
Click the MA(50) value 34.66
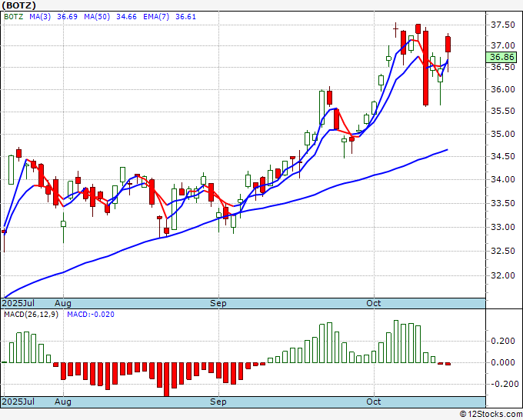click(x=126, y=17)
